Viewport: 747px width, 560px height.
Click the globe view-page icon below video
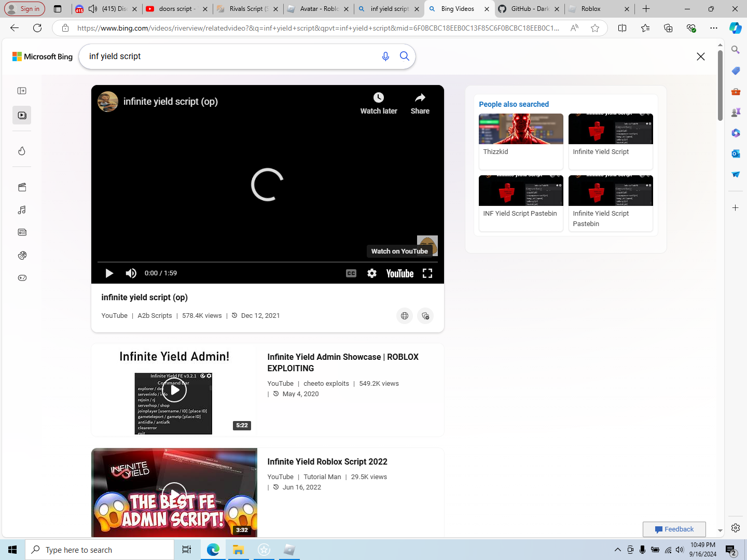point(405,316)
